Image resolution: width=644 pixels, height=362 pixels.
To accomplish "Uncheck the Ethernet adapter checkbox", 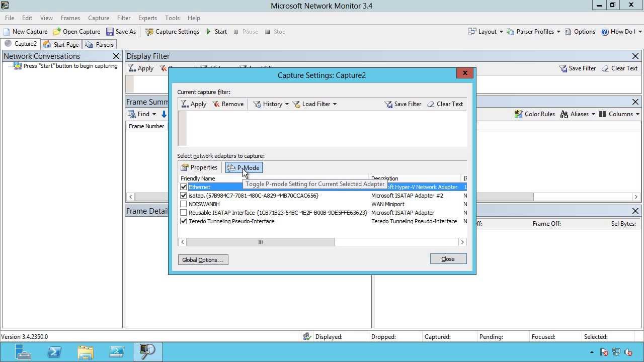I will 184,187.
